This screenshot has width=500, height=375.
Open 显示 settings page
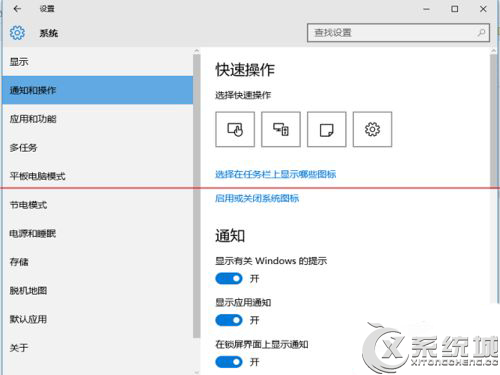pos(97,62)
